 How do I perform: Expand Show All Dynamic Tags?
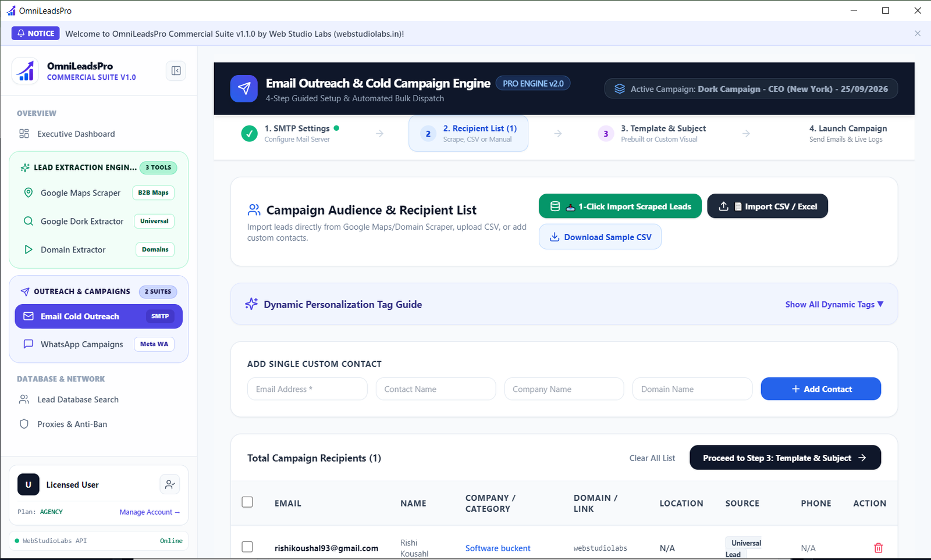coord(834,304)
